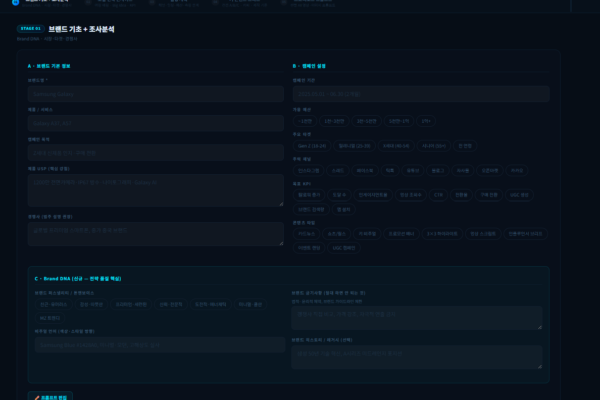The height and width of the screenshot is (400, 600).
Task: Click the 브랜드 히스토리 / 레거시 text area
Action: [417, 357]
